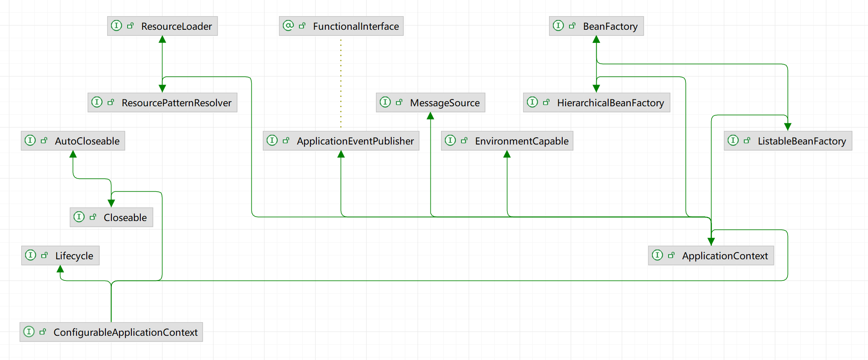Click the annotation icon on FunctionalInterface node
This screenshot has height=360, width=868.
click(288, 26)
